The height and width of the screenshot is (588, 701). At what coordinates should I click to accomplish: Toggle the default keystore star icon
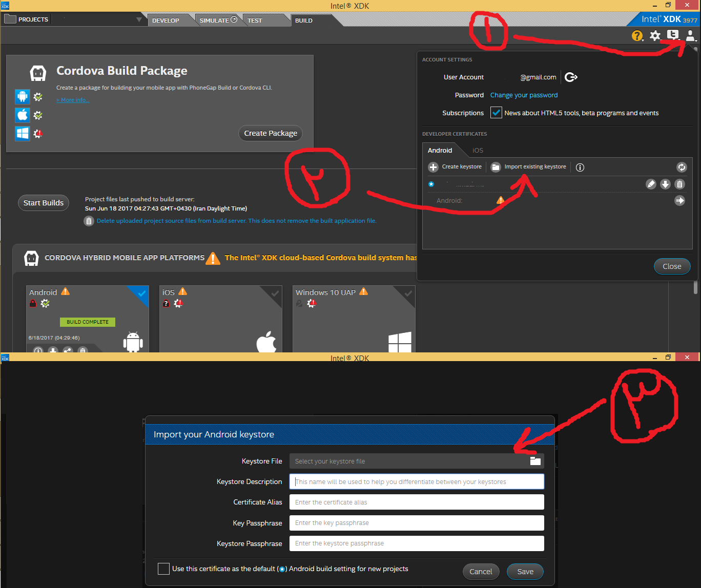431,184
